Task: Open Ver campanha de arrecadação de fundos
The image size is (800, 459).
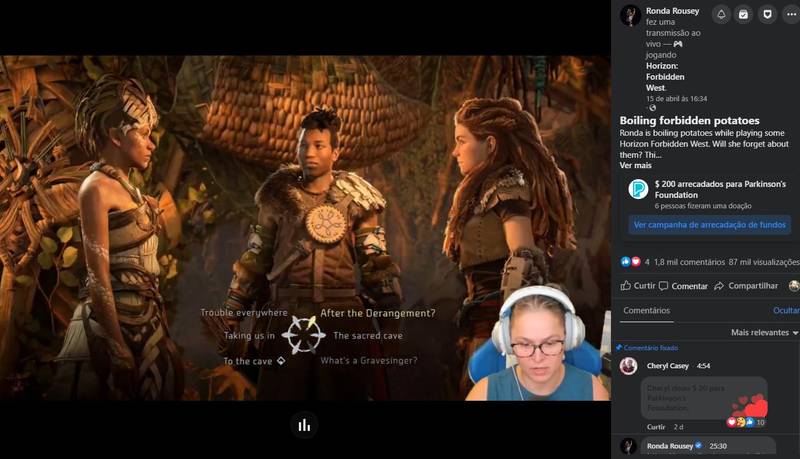Action: pyautogui.click(x=710, y=224)
